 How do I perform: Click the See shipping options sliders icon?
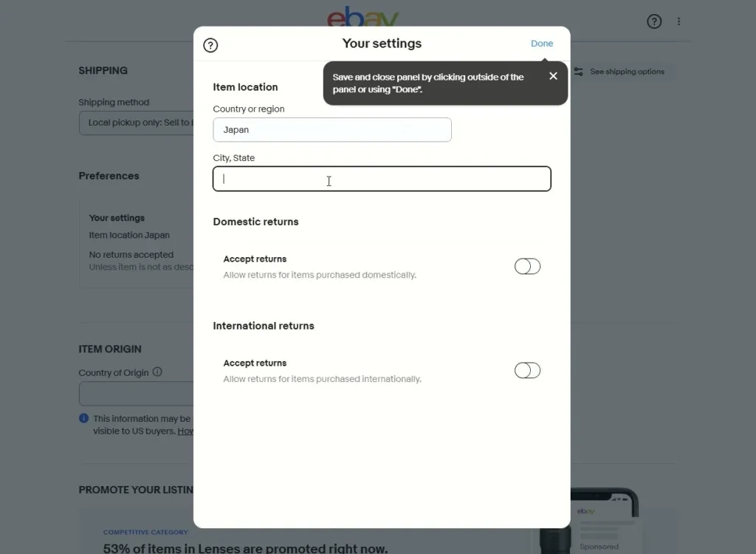pyautogui.click(x=578, y=72)
